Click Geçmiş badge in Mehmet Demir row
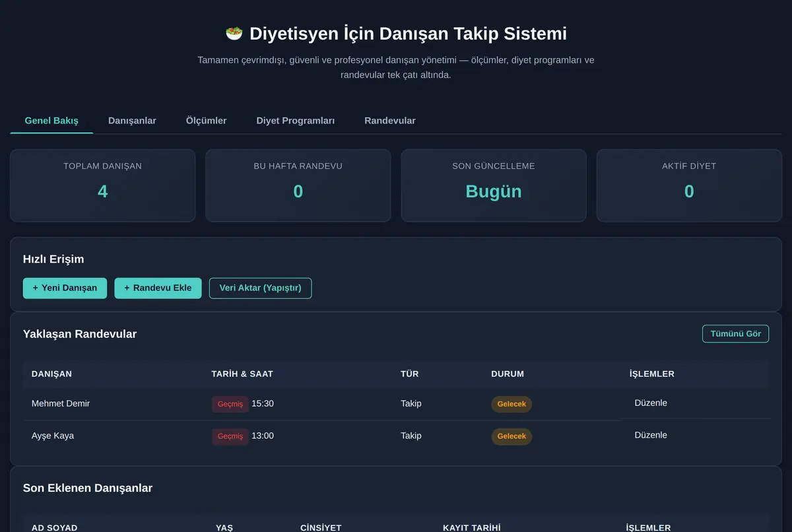Image resolution: width=792 pixels, height=532 pixels. click(x=230, y=404)
